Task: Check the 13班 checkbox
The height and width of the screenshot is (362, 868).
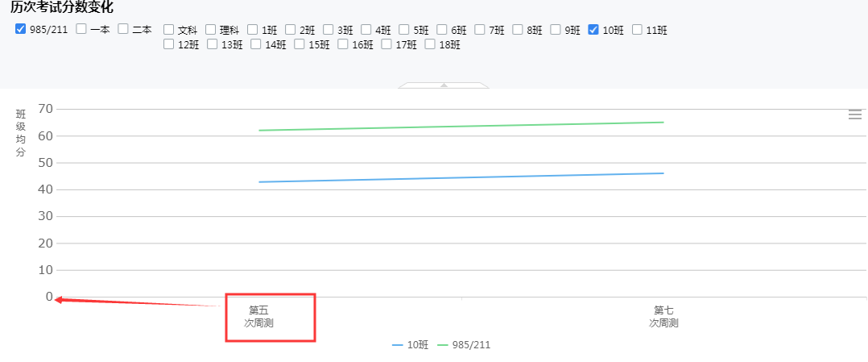Action: click(212, 44)
